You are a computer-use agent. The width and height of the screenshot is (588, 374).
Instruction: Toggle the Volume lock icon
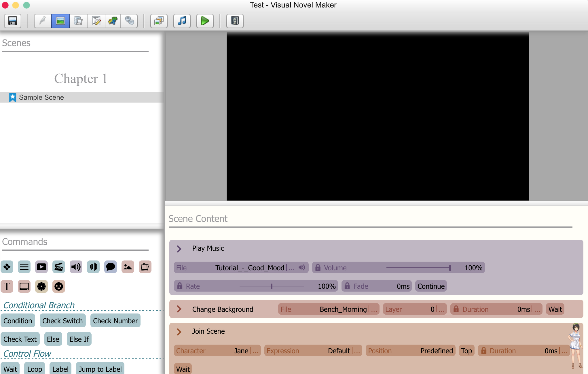pos(318,268)
